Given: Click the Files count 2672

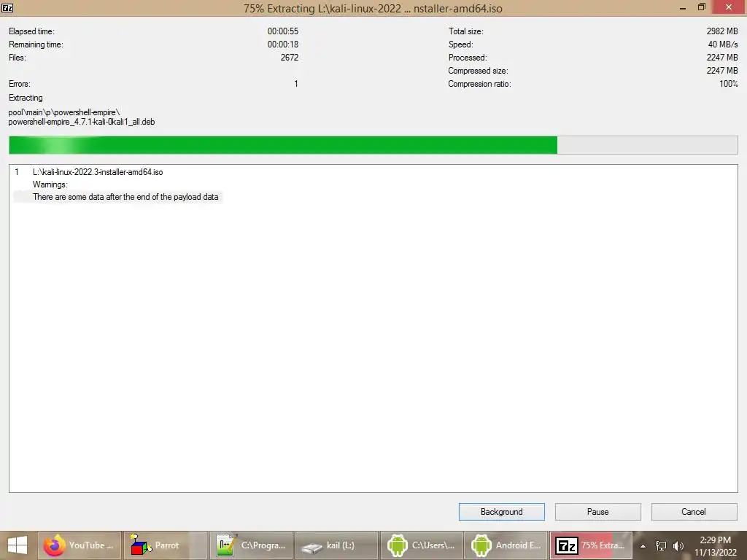Looking at the screenshot, I should click(289, 58).
